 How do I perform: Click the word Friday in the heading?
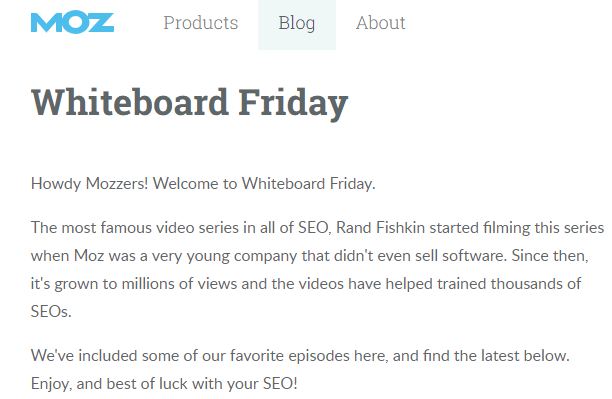point(293,103)
